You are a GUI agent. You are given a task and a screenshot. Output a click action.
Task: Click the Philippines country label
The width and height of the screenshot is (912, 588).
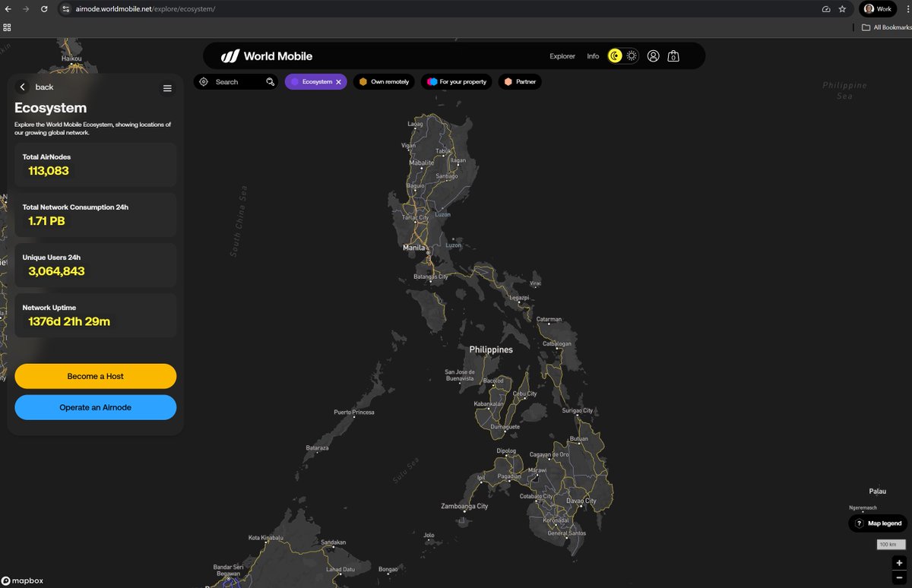click(491, 349)
